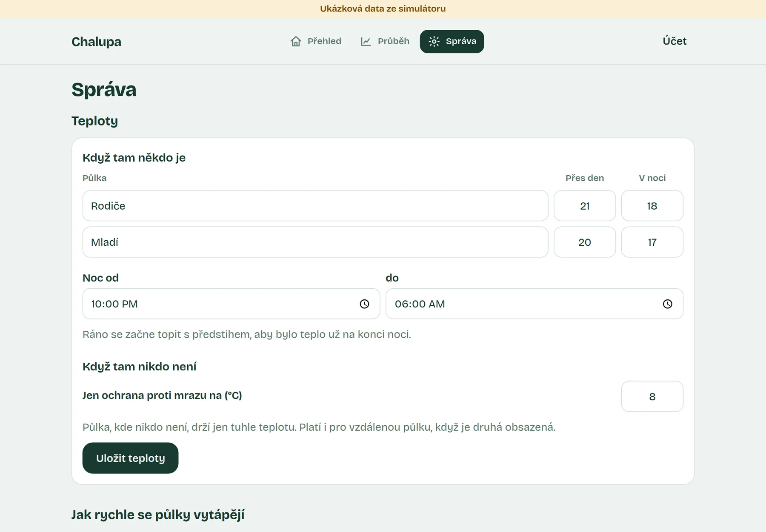Click the Noc od time 10:00 PM

pos(114,304)
